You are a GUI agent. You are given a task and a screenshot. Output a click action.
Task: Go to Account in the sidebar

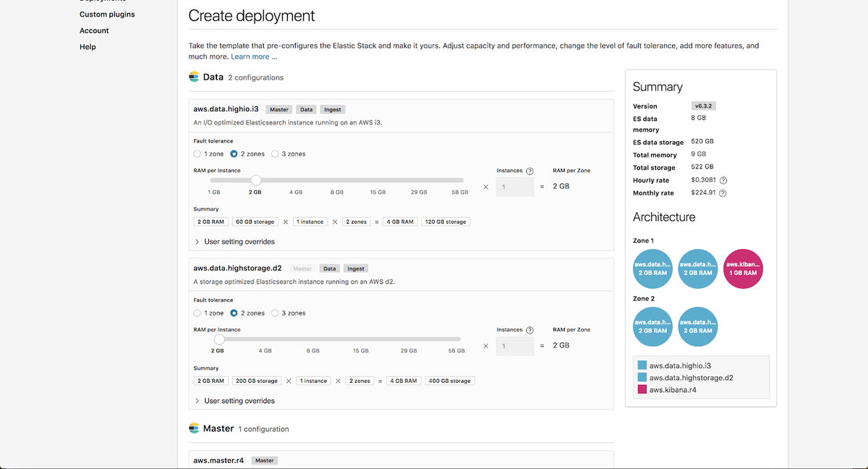coord(94,30)
